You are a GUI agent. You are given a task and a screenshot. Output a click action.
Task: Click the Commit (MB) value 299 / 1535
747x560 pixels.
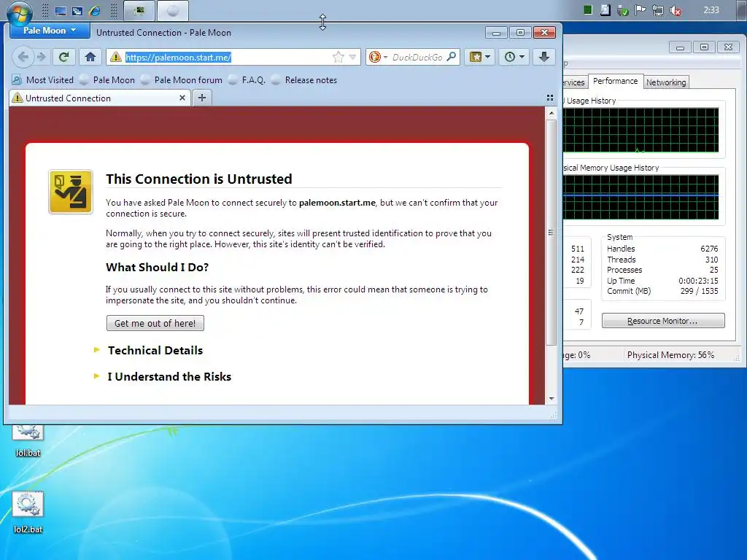coord(699,291)
